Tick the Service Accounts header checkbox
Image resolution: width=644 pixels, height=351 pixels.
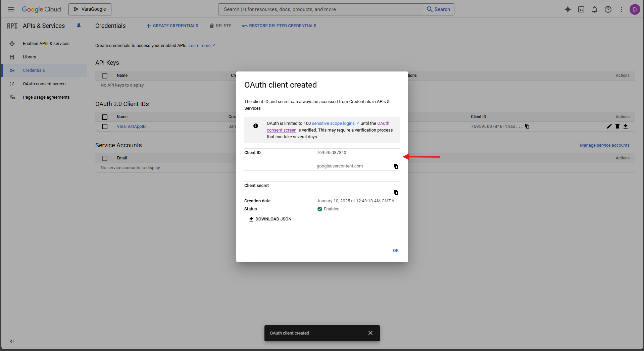(105, 158)
